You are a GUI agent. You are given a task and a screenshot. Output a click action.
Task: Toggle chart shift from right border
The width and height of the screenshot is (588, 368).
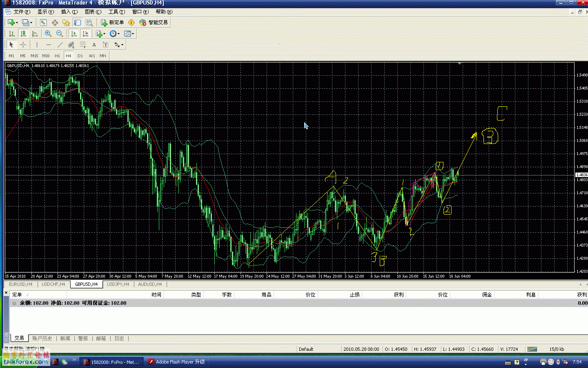pos(85,34)
